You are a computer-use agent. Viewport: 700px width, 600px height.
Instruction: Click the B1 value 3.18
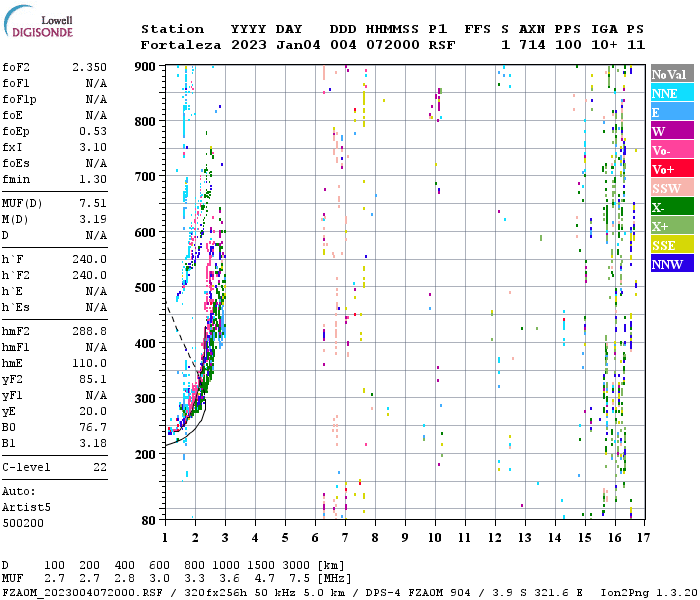point(93,443)
